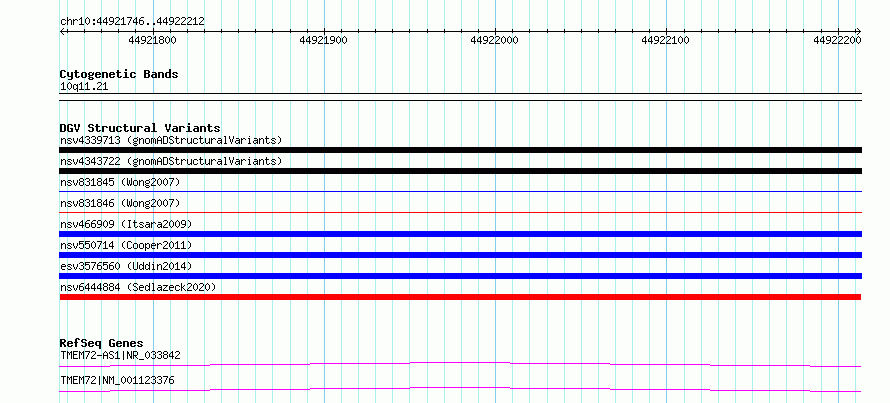
Task: Click the 44922000 ruler tick label
Action: coord(494,40)
